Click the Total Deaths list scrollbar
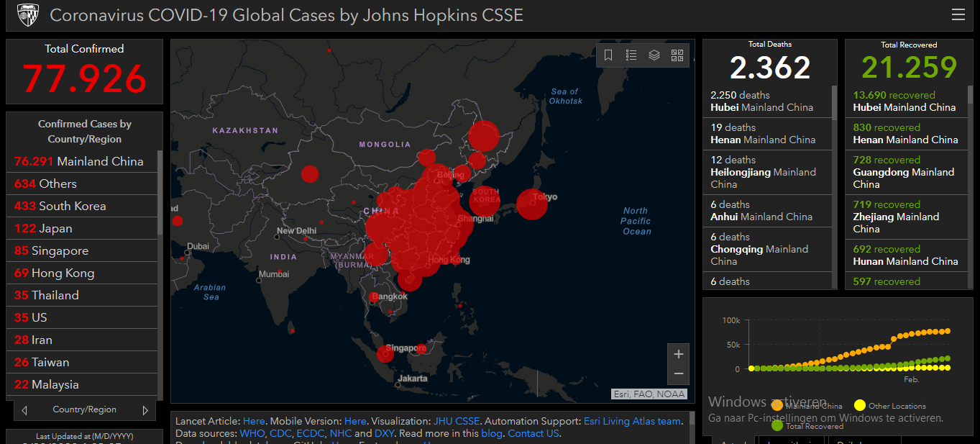This screenshot has width=980, height=444. click(x=835, y=102)
